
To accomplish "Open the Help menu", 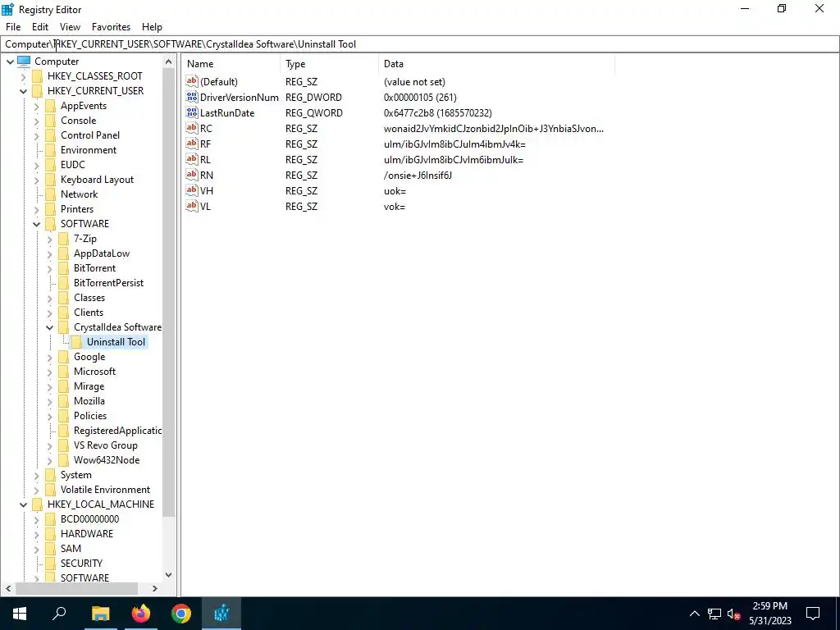I will [152, 27].
